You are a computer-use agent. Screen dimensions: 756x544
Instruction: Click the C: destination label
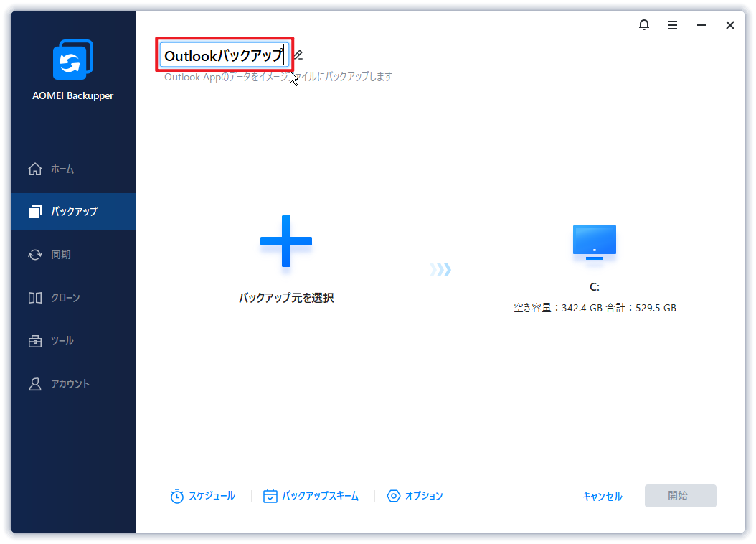[595, 287]
